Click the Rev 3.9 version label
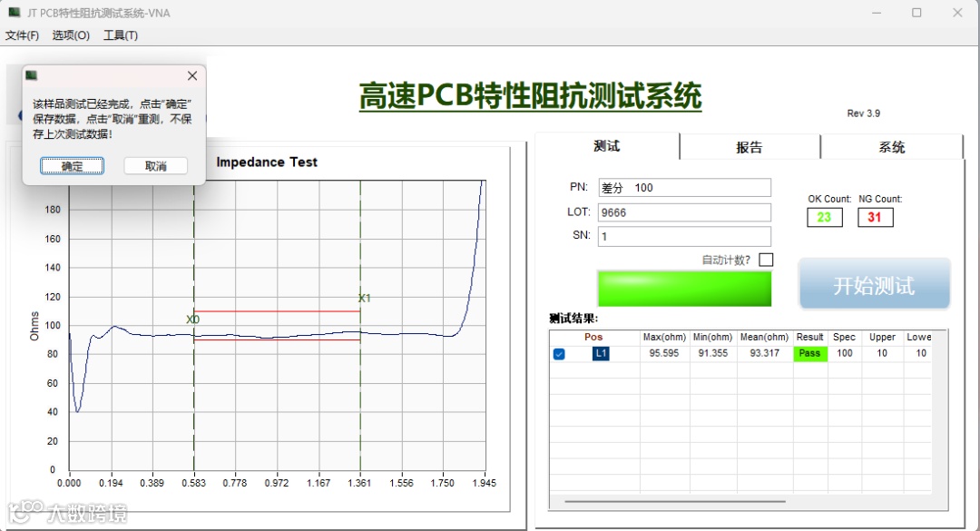980x531 pixels. pos(864,113)
